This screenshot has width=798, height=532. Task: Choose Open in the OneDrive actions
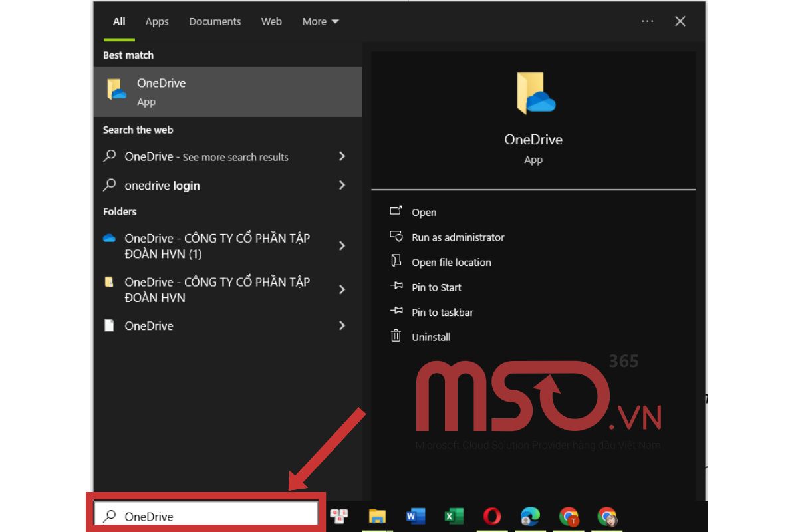[x=424, y=212]
